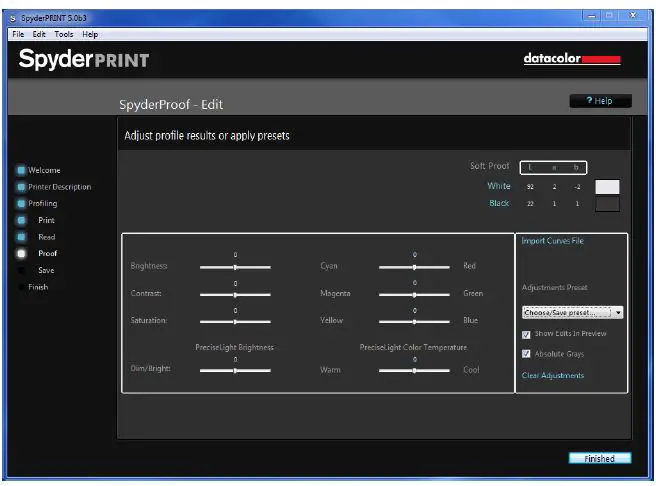Select the Proof step label
Viewport: 656px width, 486px height.
click(47, 253)
